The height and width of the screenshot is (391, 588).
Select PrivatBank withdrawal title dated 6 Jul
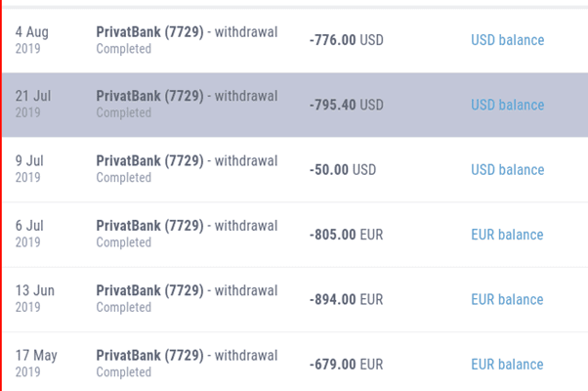coord(187,226)
